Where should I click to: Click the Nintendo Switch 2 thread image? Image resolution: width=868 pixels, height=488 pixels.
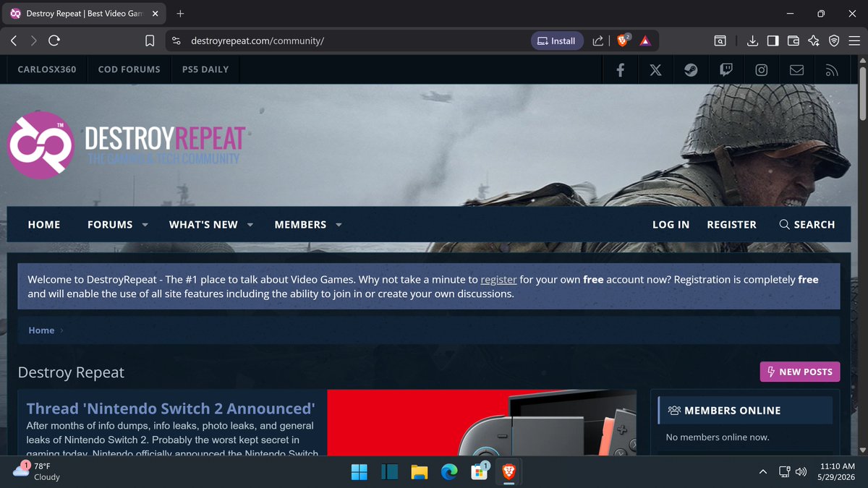point(482,423)
